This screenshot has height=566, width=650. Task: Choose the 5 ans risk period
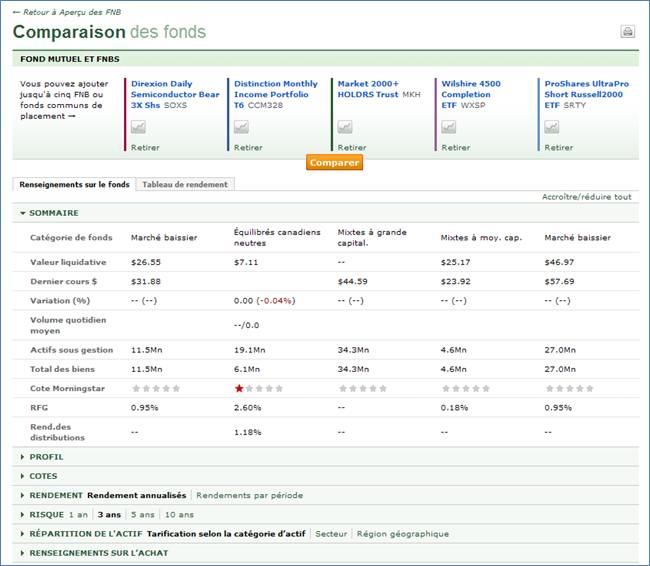[x=143, y=515]
